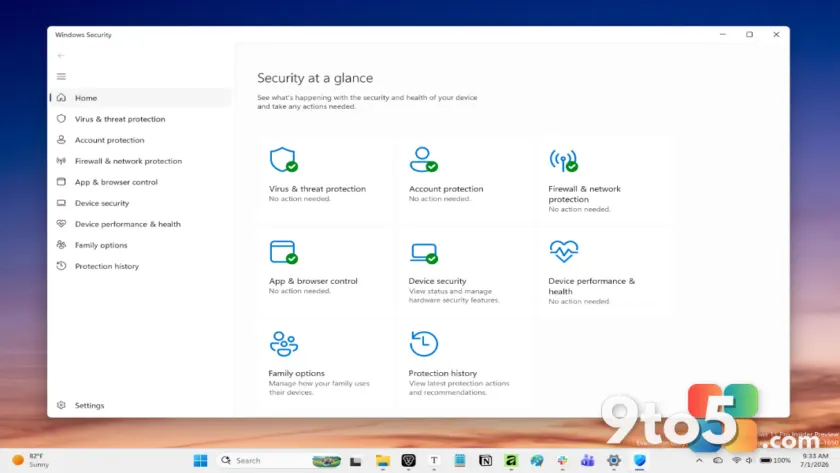Open the Notion app in the taskbar

[485, 460]
